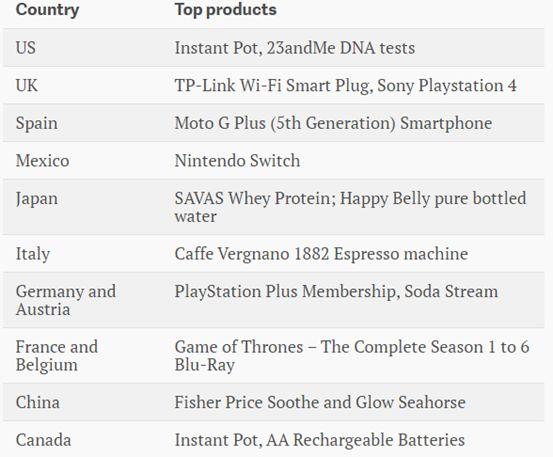This screenshot has height=457, width=553.
Task: Click the Top products column header
Action: point(226,10)
